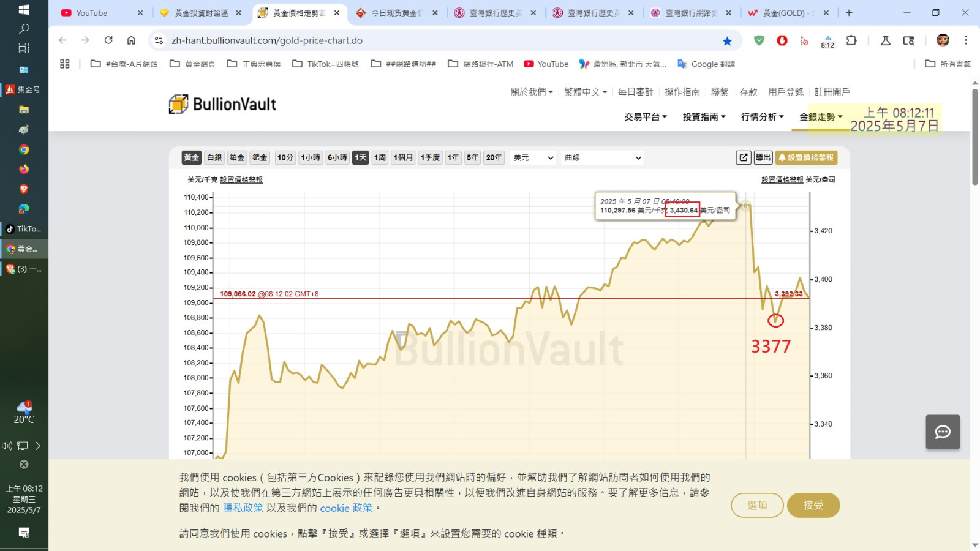980x551 pixels.
Task: Open the 操作指南 menu item
Action: pyautogui.click(x=682, y=92)
